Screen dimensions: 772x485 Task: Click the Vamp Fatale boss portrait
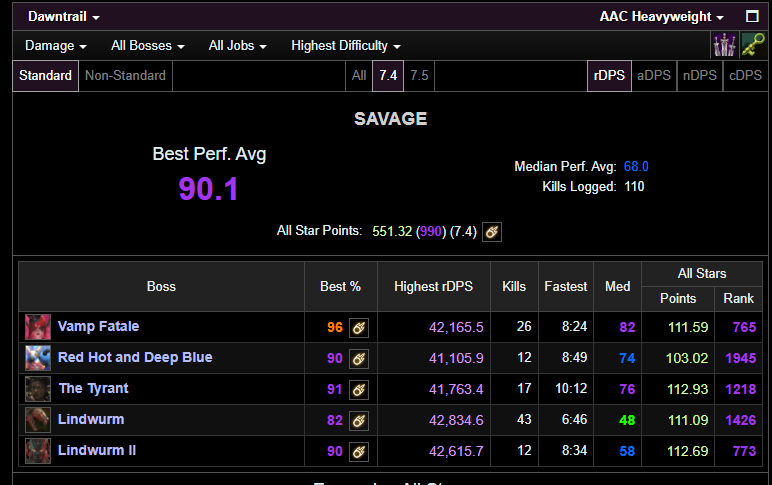pos(38,327)
